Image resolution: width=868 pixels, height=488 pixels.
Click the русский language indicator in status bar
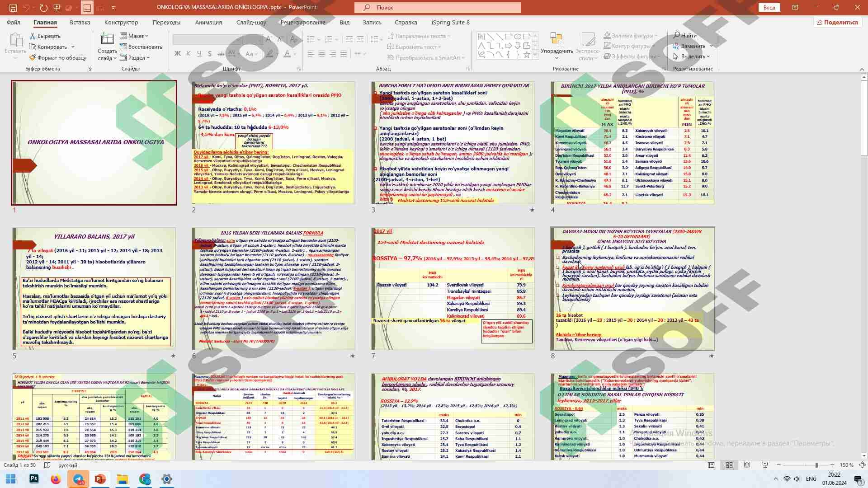click(x=68, y=465)
